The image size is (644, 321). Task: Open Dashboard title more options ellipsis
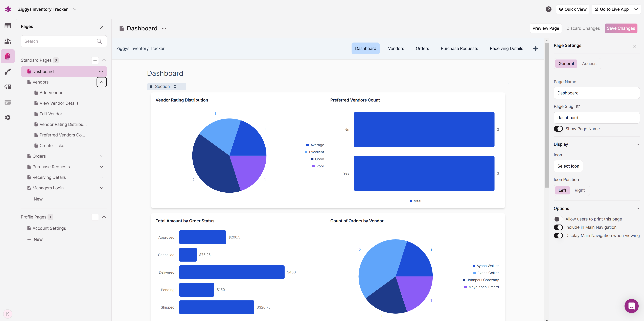[164, 28]
